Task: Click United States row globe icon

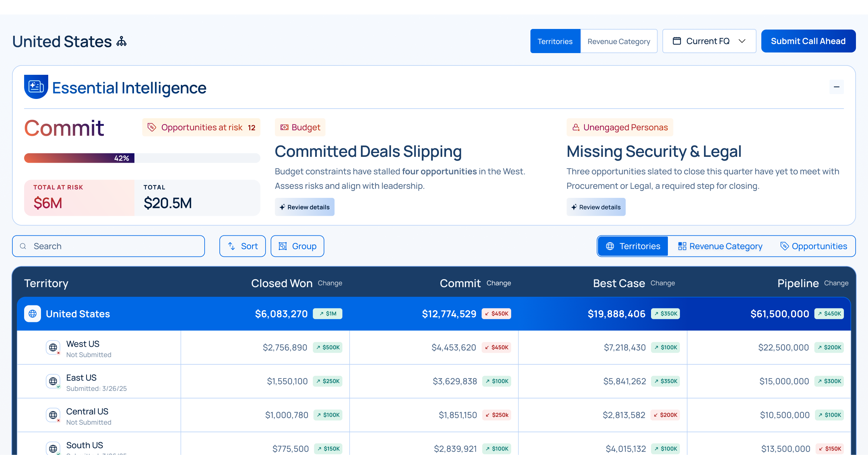Action: (x=32, y=314)
